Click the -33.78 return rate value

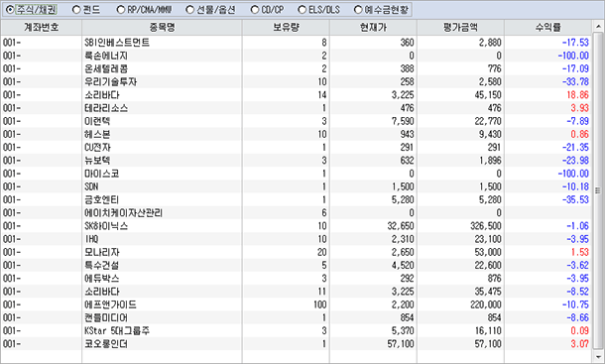pos(575,82)
